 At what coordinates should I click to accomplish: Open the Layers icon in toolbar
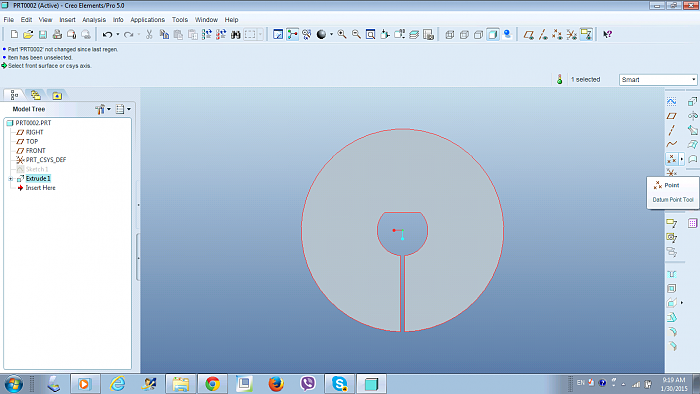coord(414,34)
